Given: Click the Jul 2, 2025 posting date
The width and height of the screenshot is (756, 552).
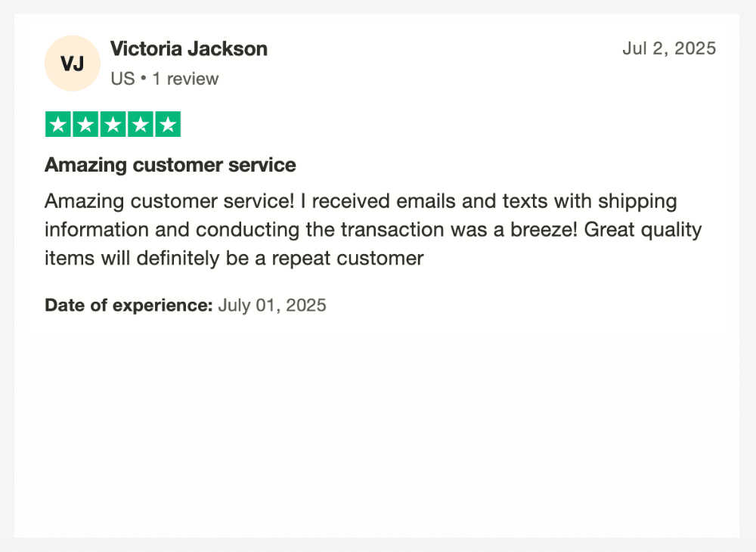Looking at the screenshot, I should point(669,48).
